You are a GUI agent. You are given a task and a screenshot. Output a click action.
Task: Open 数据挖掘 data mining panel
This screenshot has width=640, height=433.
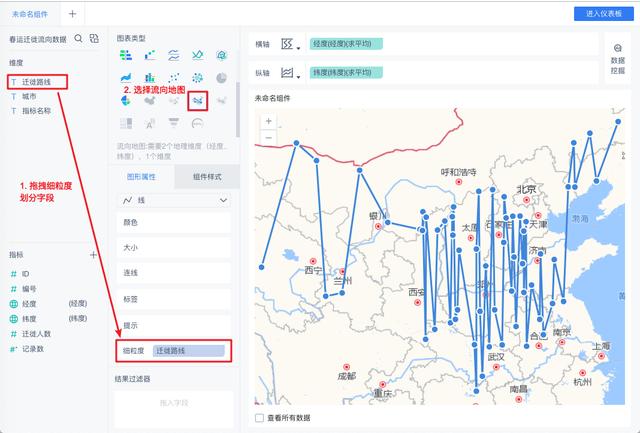tap(618, 59)
